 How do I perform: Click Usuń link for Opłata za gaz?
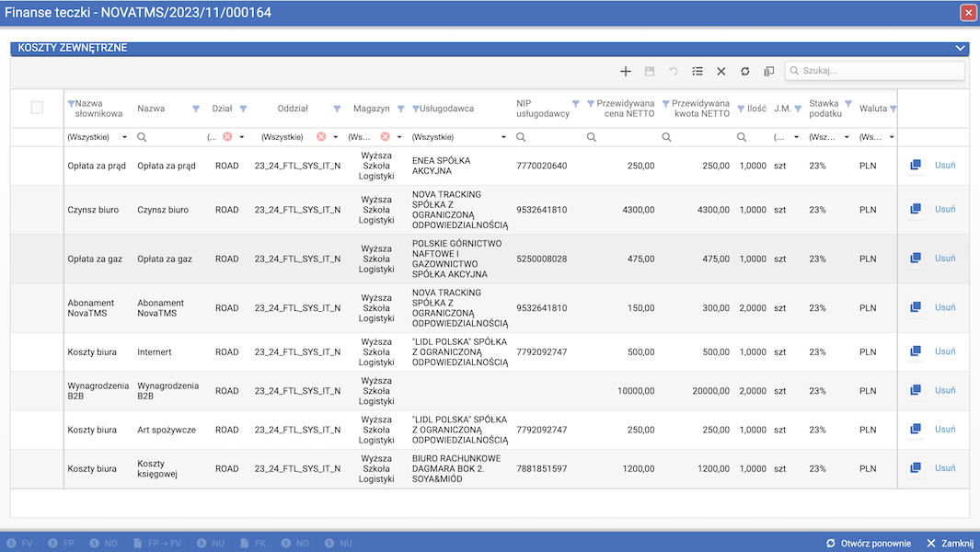(945, 259)
